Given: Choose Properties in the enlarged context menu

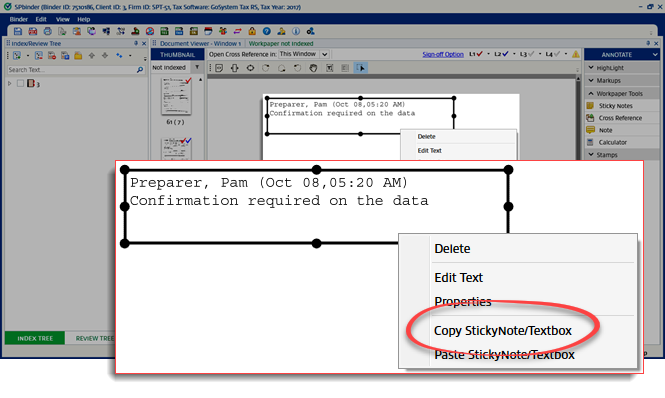Looking at the screenshot, I should pos(463,302).
